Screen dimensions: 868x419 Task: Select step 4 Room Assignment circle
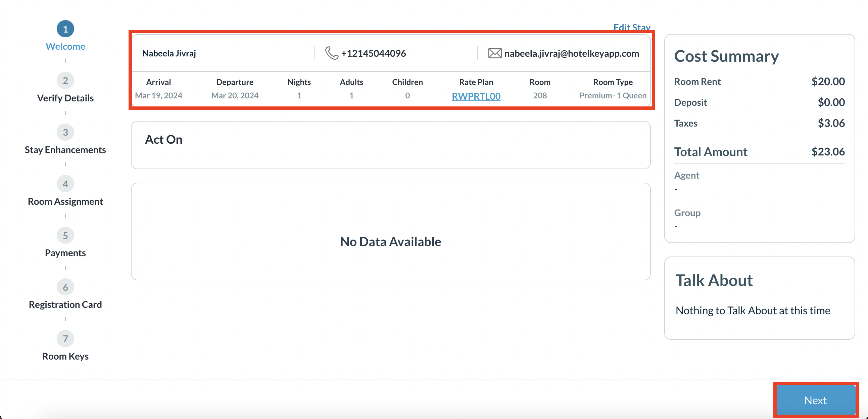click(x=65, y=184)
